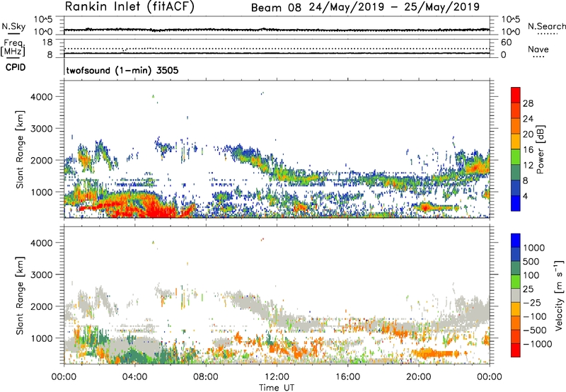Click the "08:00" time tick label
Image resolution: width=566 pixels, height=392 pixels.
(206, 377)
